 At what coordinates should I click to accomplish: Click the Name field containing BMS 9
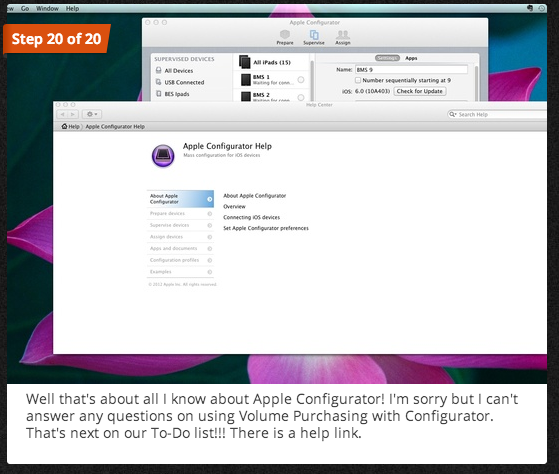(411, 69)
